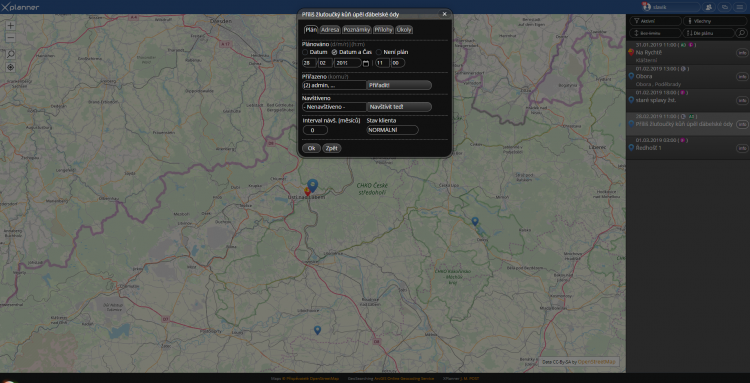Open the calendar date picker icon
Viewport: 750px width, 383px height.
tap(366, 63)
